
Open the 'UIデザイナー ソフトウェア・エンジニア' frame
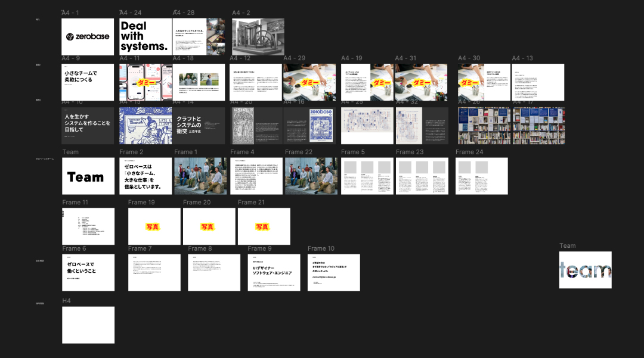274,273
